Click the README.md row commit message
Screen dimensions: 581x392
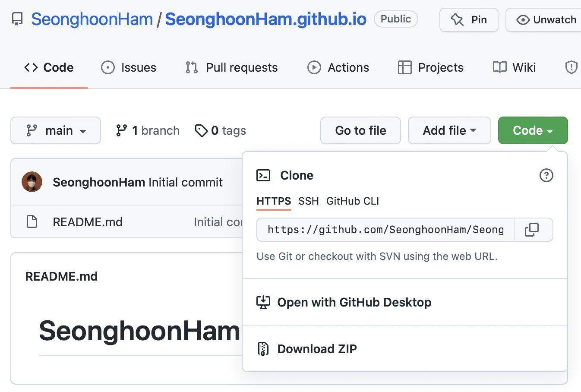point(218,222)
